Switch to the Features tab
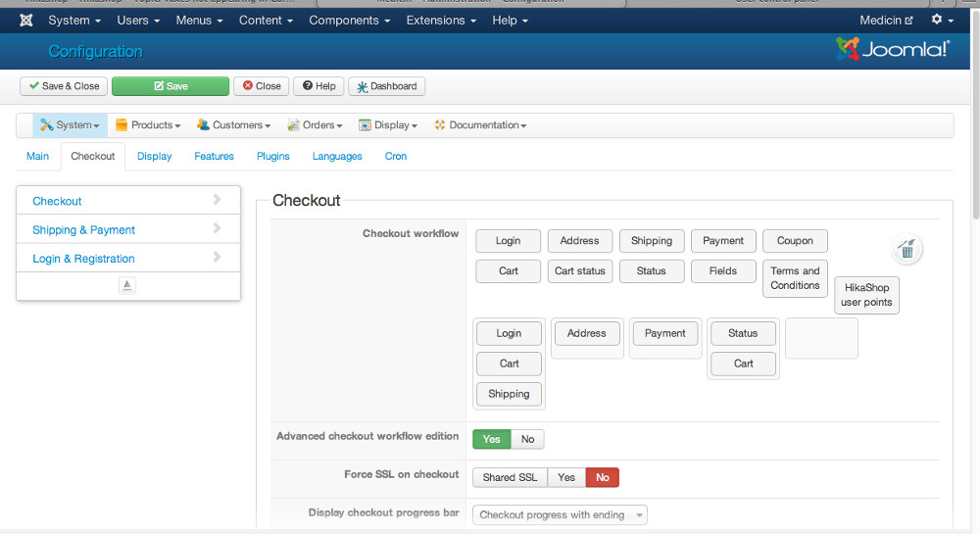The image size is (980, 534). point(214,156)
